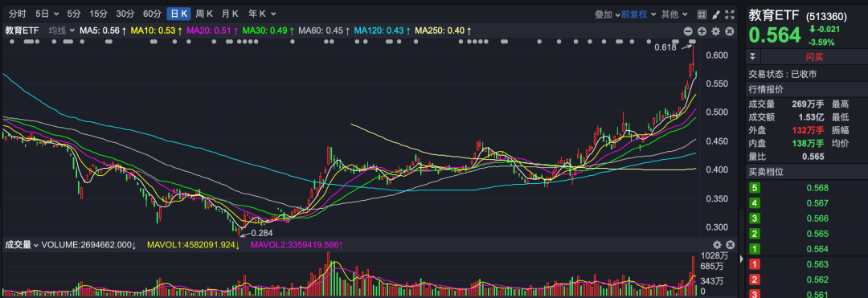This screenshot has width=868, height=298.
Task: Click the MA250: 0.40 label
Action: click(x=443, y=31)
